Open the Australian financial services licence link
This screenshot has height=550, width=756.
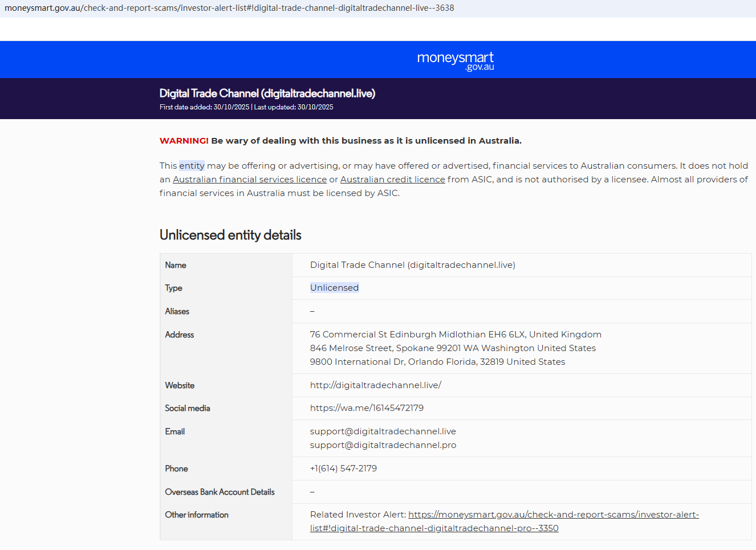click(x=250, y=180)
